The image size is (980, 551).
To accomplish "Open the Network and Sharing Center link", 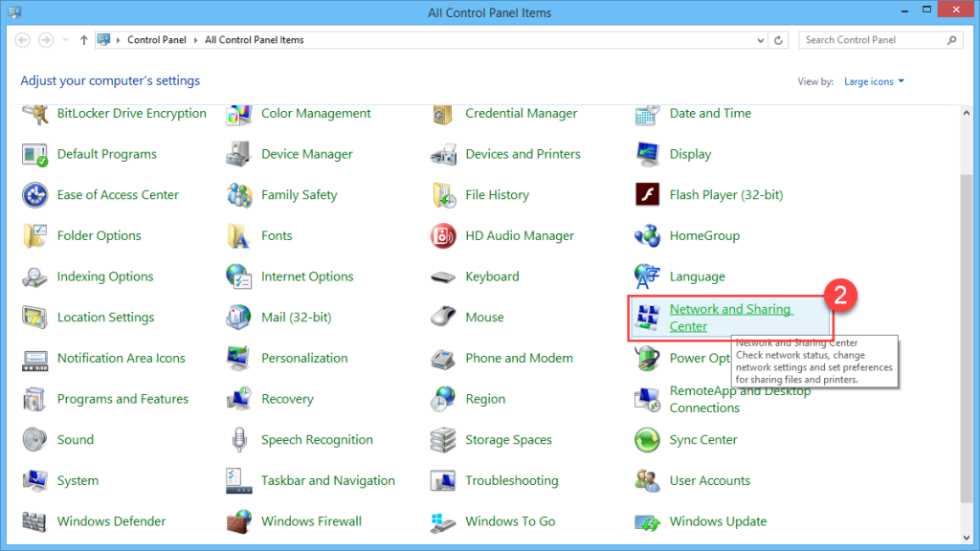I will (x=730, y=318).
